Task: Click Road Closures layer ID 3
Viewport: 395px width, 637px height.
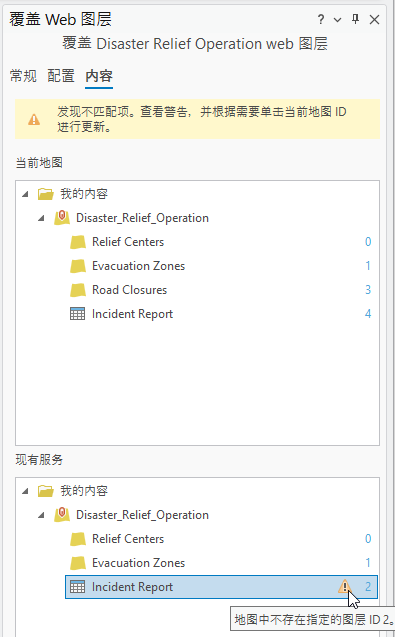Action: (x=368, y=290)
